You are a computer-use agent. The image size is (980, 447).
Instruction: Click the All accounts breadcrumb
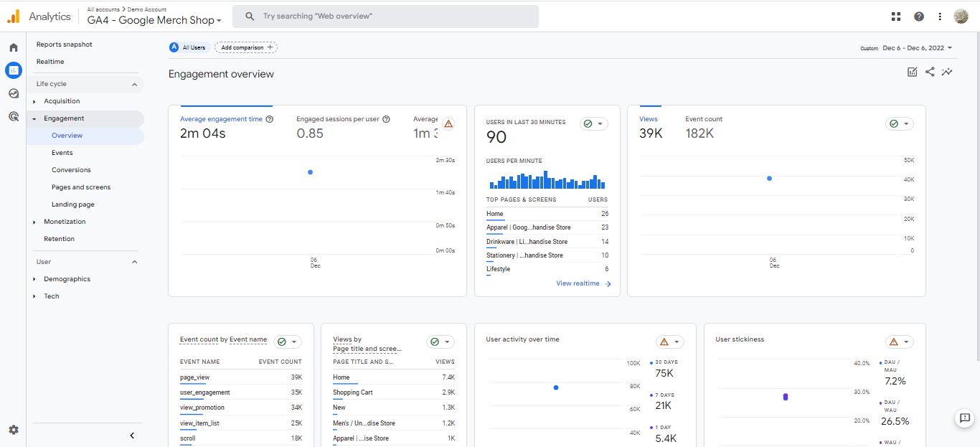(x=103, y=9)
